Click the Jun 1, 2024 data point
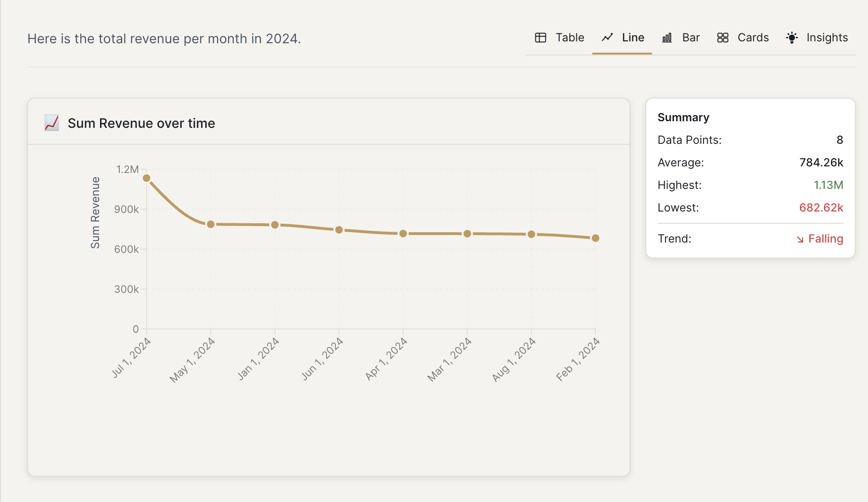Viewport: 868px width, 502px height. coord(339,230)
